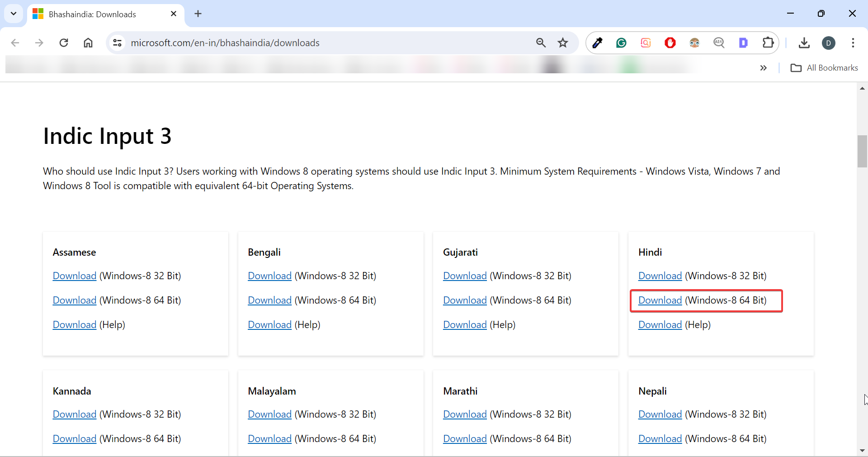Download Assamese Help file
The height and width of the screenshot is (457, 868).
click(75, 325)
